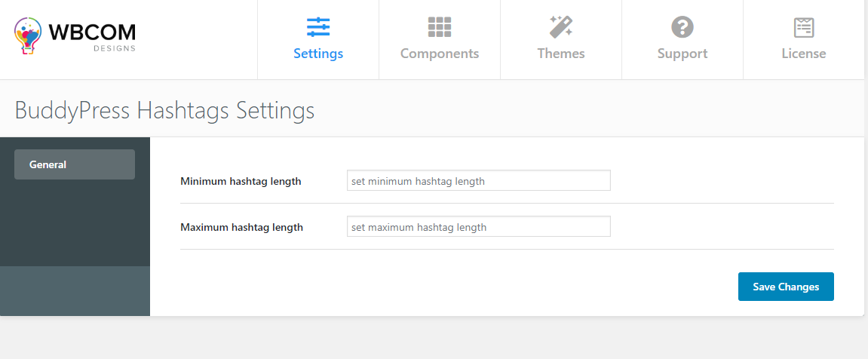Switch to the Components tab label

pos(440,54)
